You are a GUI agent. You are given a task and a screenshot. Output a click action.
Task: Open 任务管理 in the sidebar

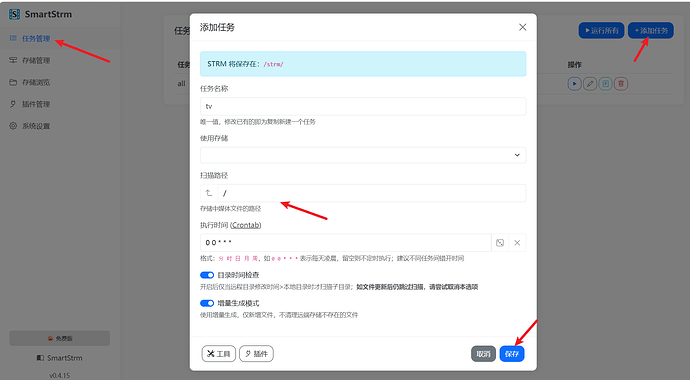30,39
